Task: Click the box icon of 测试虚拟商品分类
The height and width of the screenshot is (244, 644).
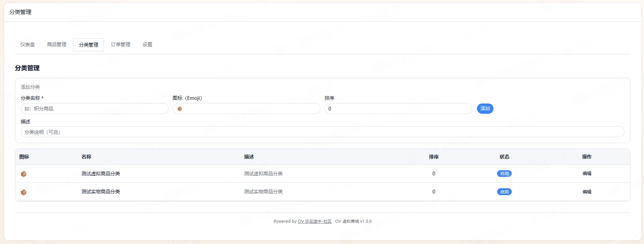Action: [23, 174]
